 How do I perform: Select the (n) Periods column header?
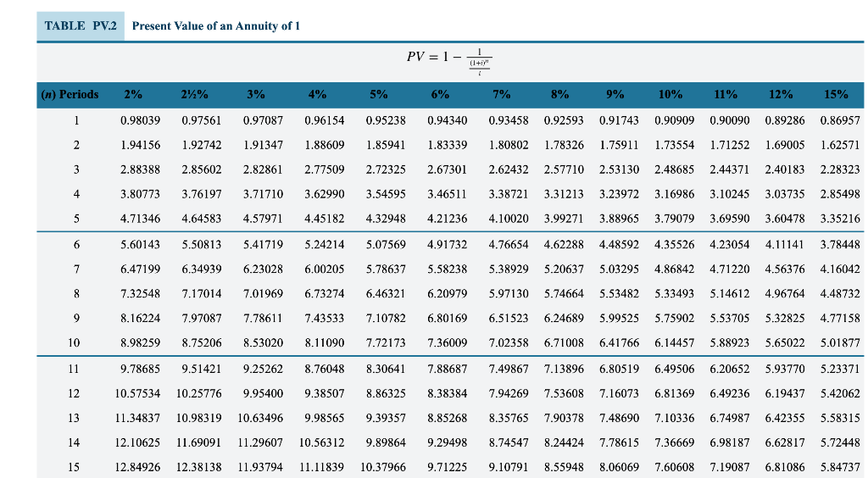point(70,95)
